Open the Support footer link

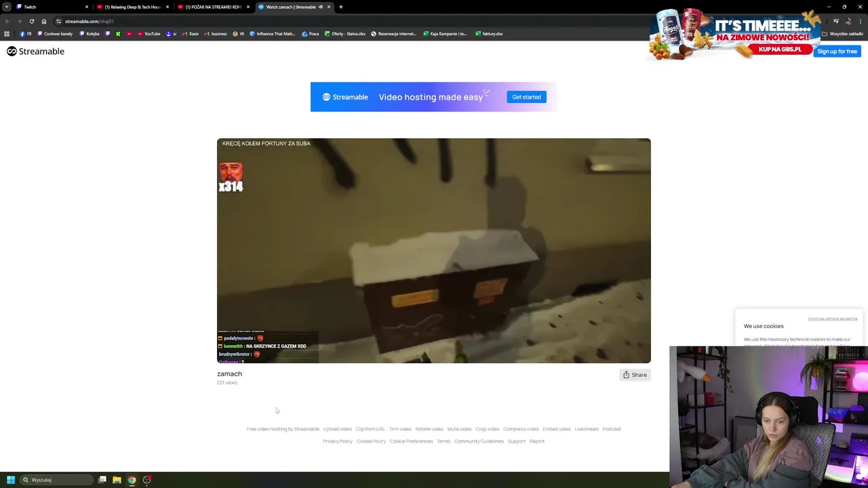(x=517, y=441)
